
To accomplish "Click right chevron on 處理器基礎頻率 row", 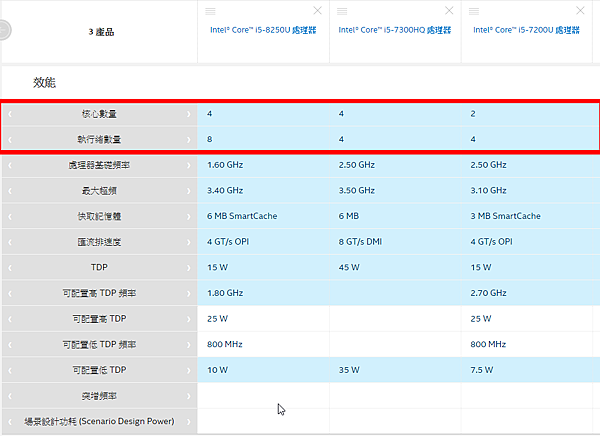I will pyautogui.click(x=189, y=165).
